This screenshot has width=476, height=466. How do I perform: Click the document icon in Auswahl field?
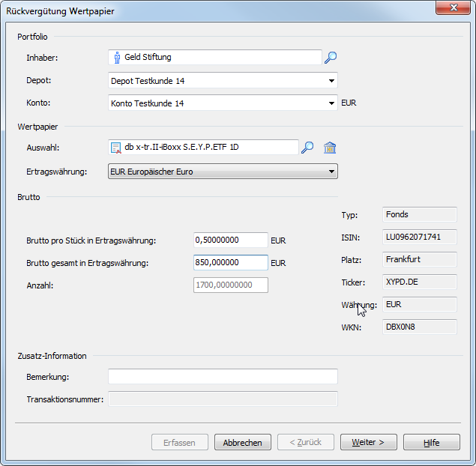(116, 148)
